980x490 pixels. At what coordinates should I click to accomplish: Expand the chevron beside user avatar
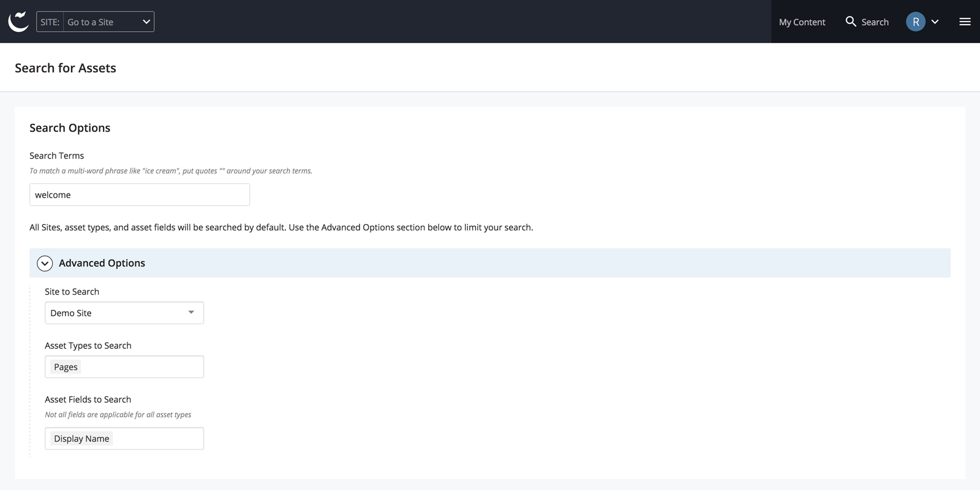pos(935,22)
